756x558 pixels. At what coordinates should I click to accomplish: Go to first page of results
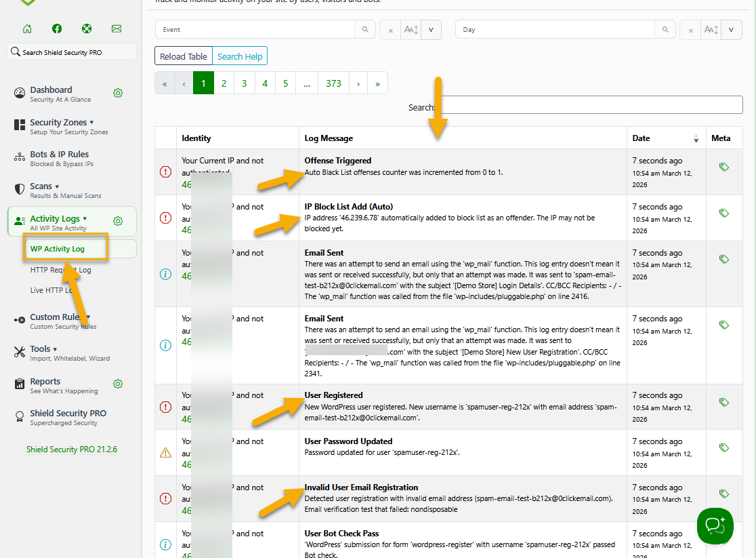[165, 83]
